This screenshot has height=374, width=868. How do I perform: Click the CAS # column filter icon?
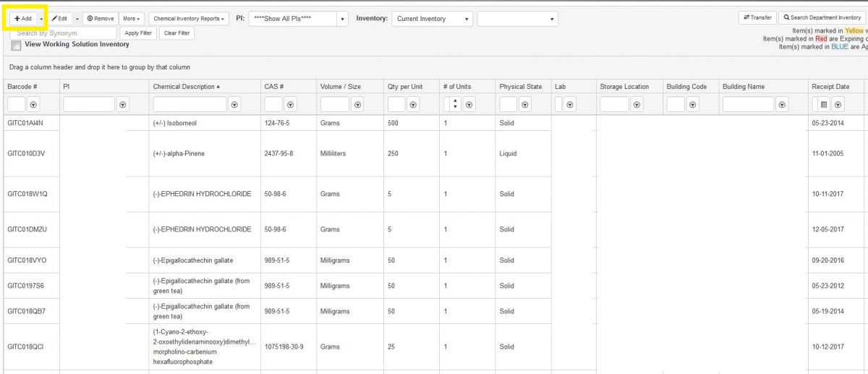290,105
